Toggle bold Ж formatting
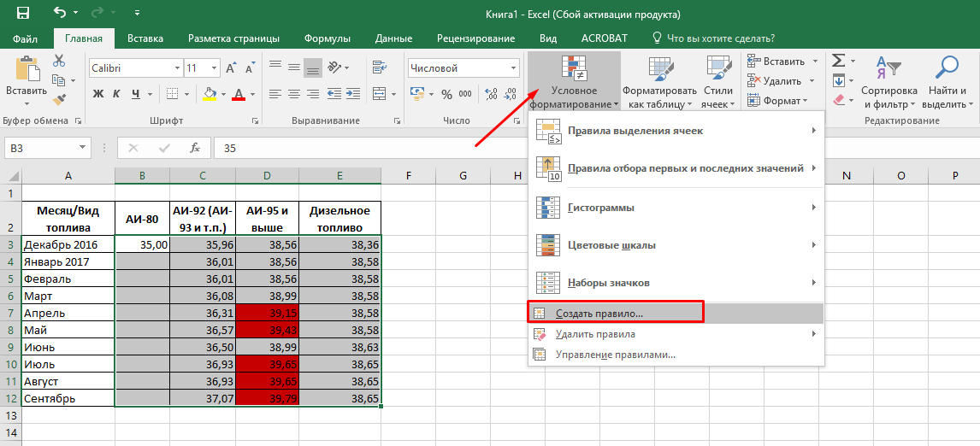 98,94
